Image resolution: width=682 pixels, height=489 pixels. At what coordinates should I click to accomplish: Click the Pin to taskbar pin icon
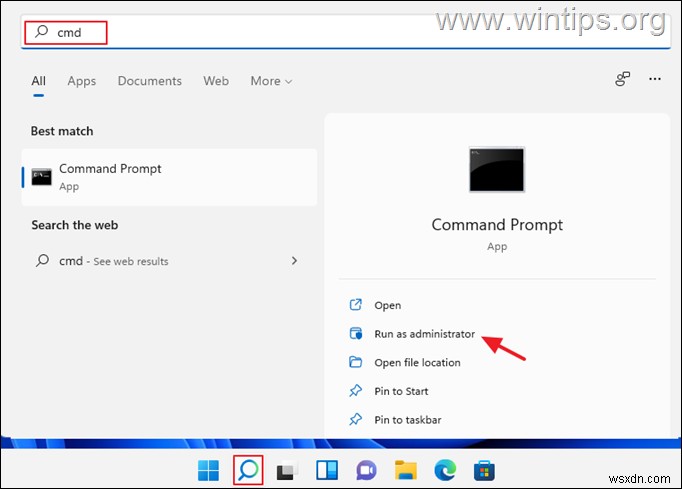click(x=355, y=419)
